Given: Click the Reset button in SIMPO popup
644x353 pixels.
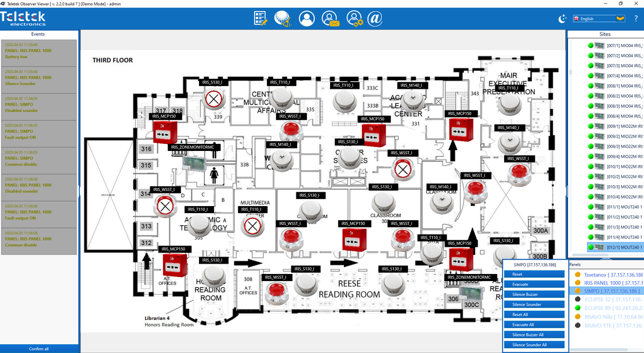Looking at the screenshot, I should pyautogui.click(x=534, y=274).
